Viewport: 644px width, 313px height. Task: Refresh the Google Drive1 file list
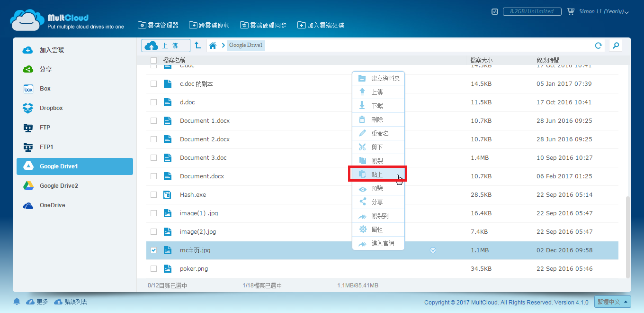pos(599,46)
